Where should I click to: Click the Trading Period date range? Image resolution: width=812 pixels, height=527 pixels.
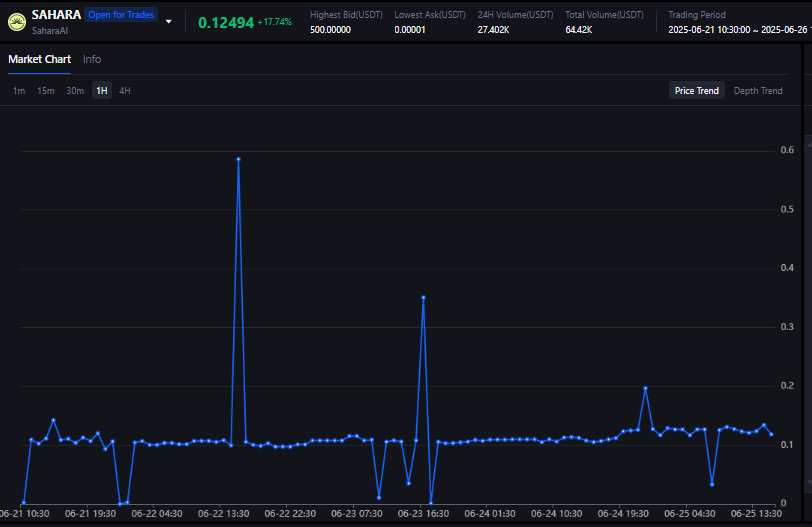coord(740,30)
